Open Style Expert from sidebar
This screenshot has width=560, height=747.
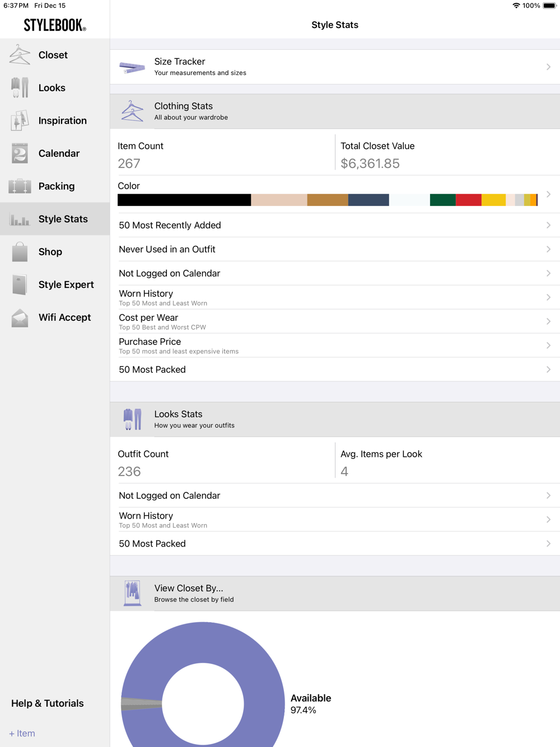pyautogui.click(x=55, y=284)
